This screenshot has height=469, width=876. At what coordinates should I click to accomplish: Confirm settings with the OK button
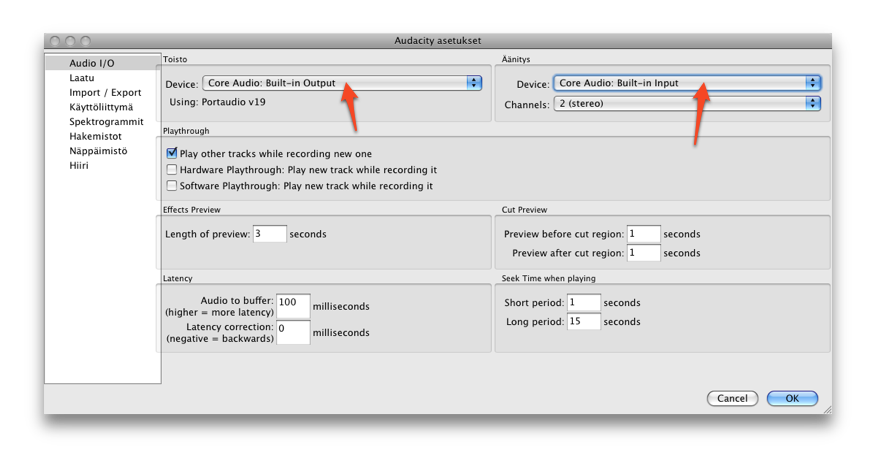792,398
